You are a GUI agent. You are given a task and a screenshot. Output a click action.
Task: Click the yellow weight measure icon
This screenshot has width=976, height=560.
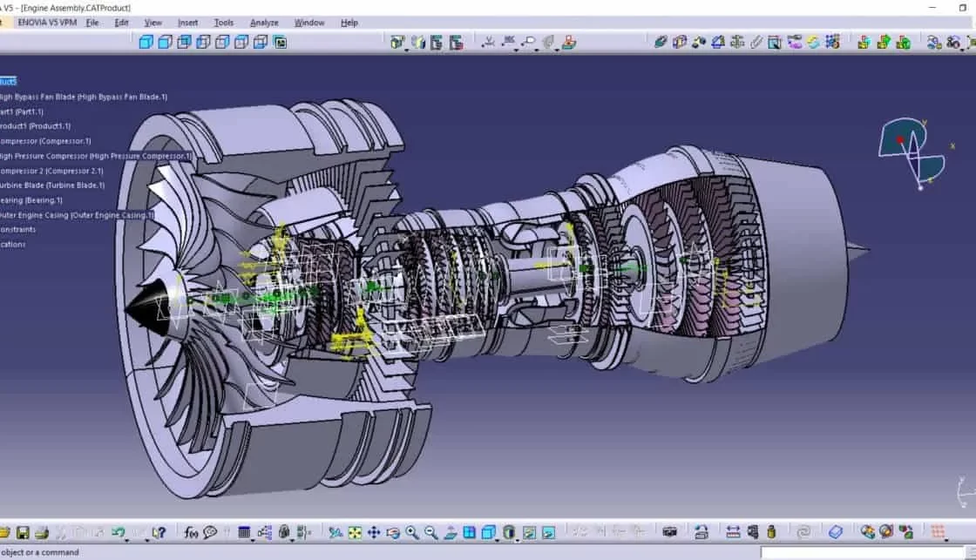click(x=771, y=532)
